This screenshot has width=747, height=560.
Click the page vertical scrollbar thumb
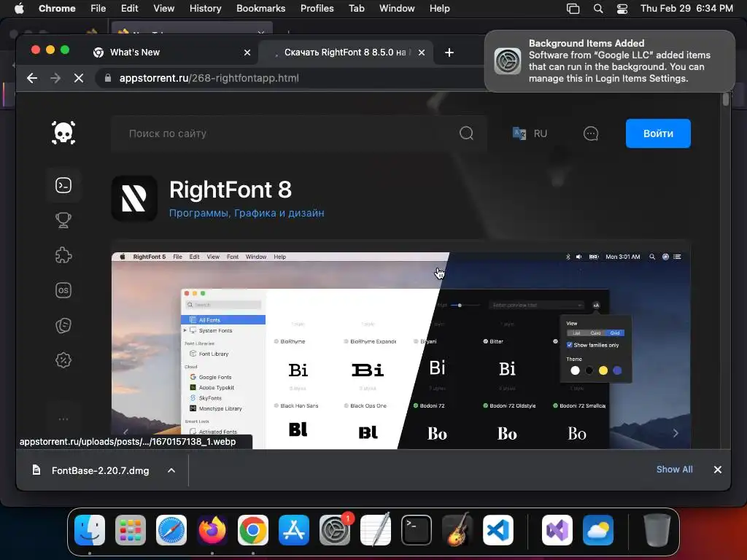[x=726, y=99]
